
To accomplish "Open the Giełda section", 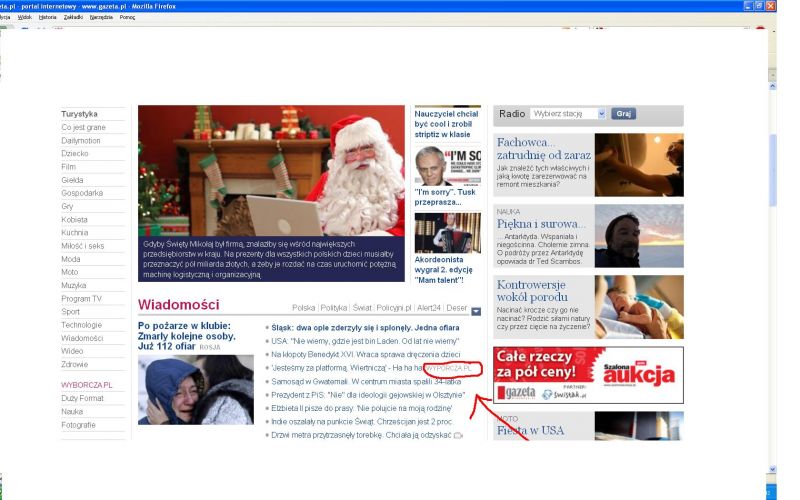I will (x=72, y=180).
